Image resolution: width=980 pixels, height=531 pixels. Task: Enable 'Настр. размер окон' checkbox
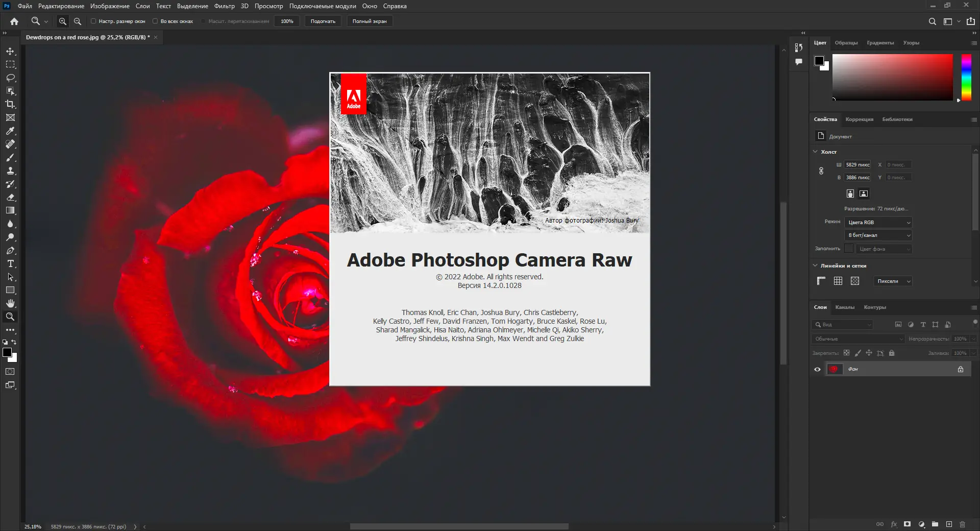point(93,21)
